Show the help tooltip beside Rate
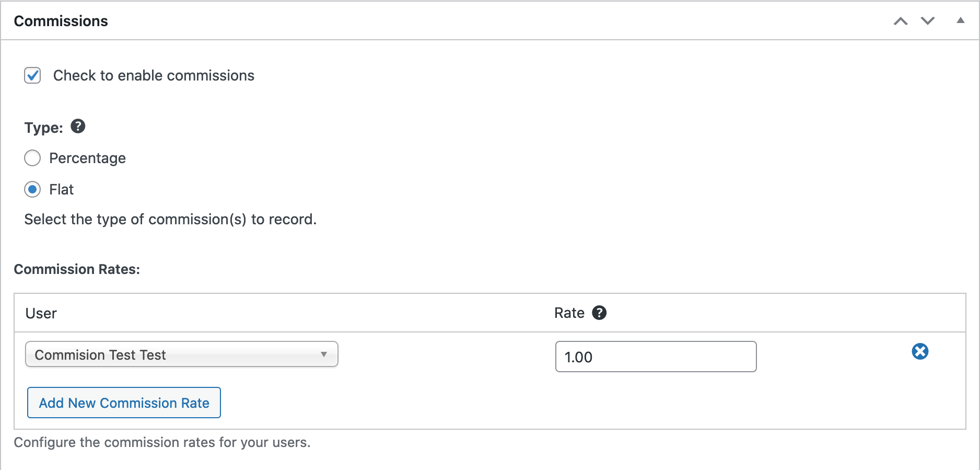Screen dimensions: 980x470 (x=599, y=313)
